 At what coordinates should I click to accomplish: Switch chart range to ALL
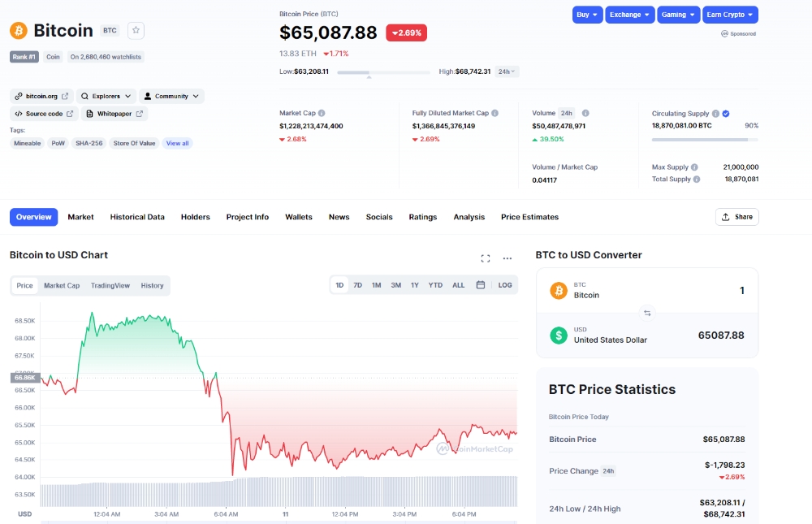tap(458, 285)
